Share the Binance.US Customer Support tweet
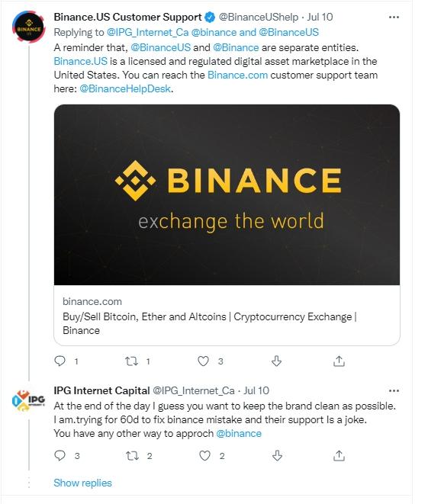 pyautogui.click(x=339, y=361)
